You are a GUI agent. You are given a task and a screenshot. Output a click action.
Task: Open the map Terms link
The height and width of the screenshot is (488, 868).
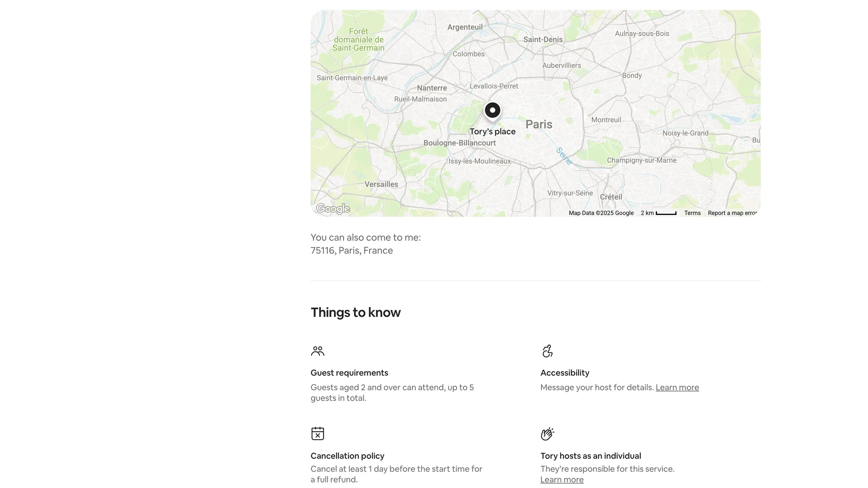[692, 213]
